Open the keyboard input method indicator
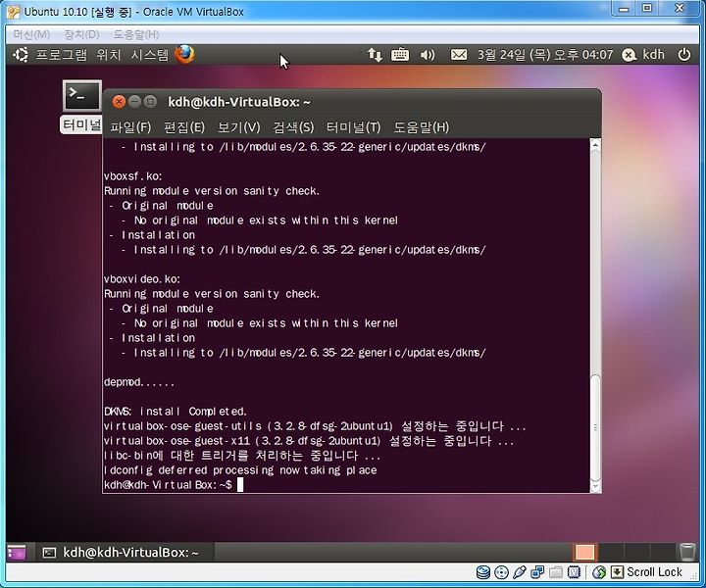Screen dimensions: 706x588 pos(400,55)
